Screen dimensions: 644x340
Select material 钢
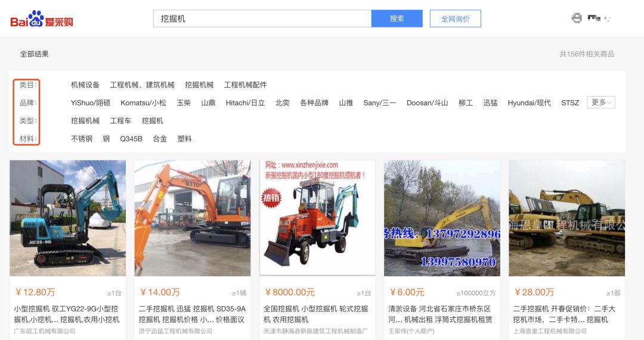(106, 139)
